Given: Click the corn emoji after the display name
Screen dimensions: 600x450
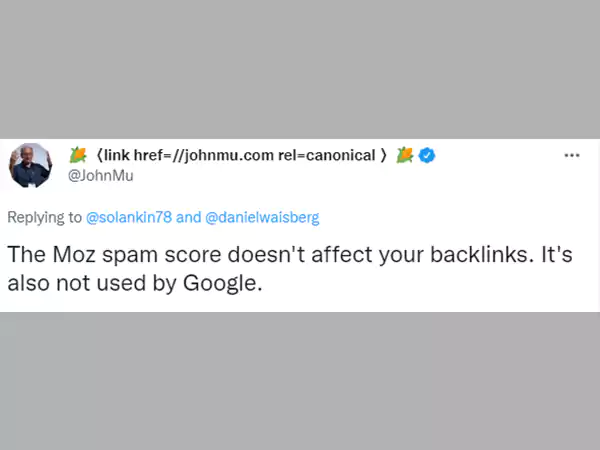Looking at the screenshot, I should [404, 155].
